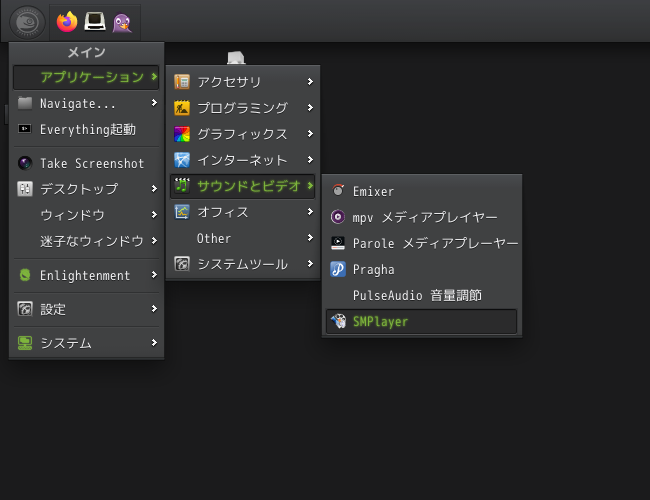Image resolution: width=650 pixels, height=500 pixels.
Task: Expand the サウンドとビデオ submenu arrow
Action: coord(310,186)
